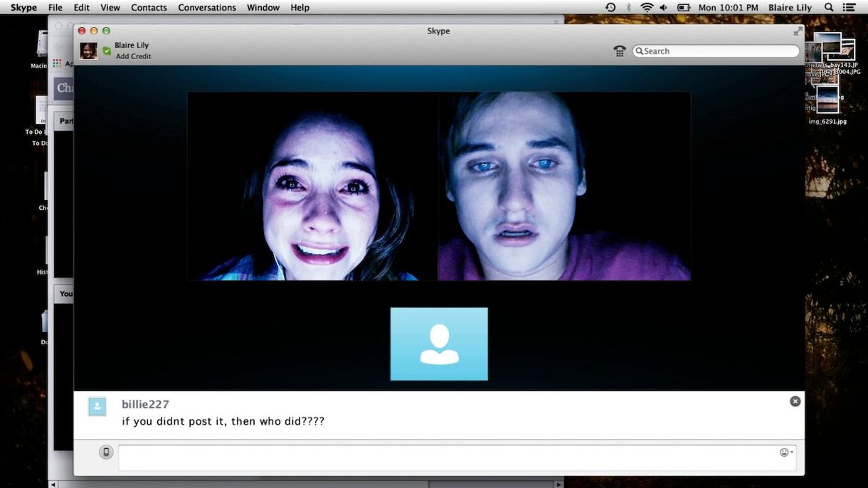Zoom Skype window with green button
Viewport: 868px width, 488px height.
(x=106, y=31)
